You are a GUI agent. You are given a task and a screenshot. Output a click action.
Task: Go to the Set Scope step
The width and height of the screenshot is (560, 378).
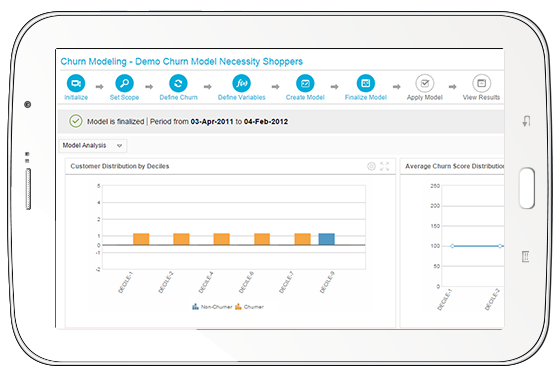point(124,83)
